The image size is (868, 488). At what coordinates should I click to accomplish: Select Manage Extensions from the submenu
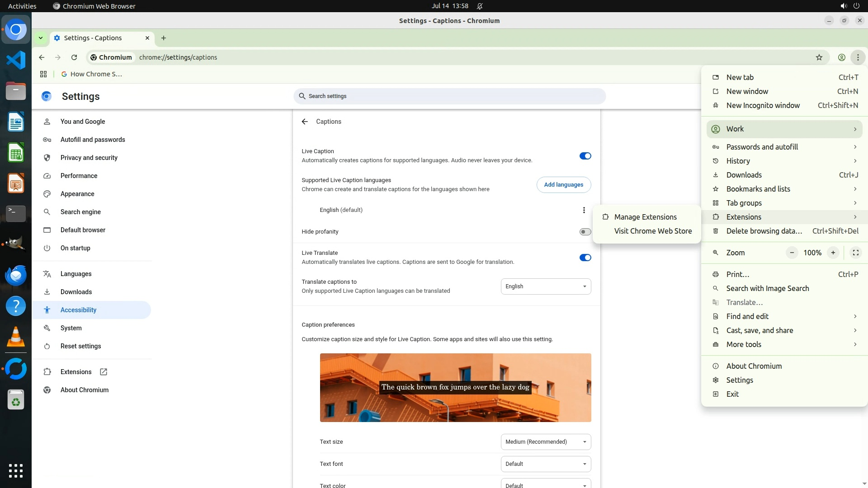pyautogui.click(x=645, y=217)
